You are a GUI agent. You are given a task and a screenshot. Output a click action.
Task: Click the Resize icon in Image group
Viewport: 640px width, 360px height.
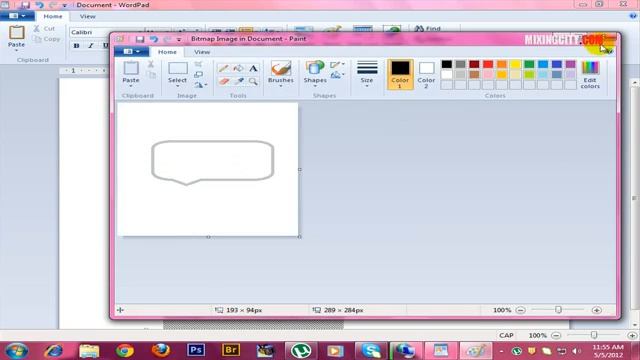point(198,75)
